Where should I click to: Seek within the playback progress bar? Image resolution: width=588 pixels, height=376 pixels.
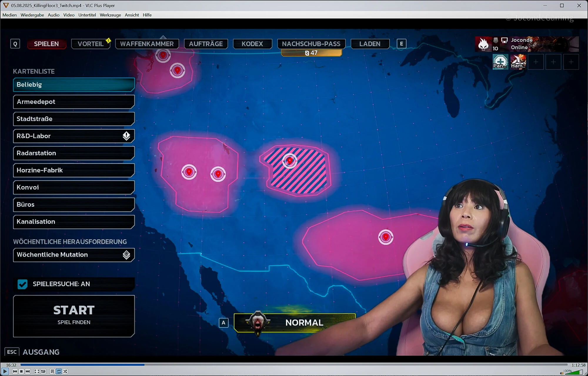pyautogui.click(x=294, y=365)
